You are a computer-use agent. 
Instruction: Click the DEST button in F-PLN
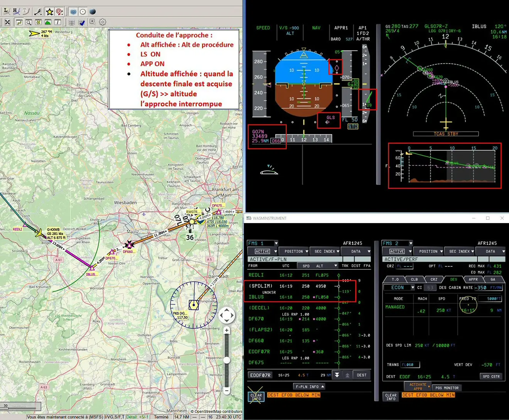coord(362,375)
